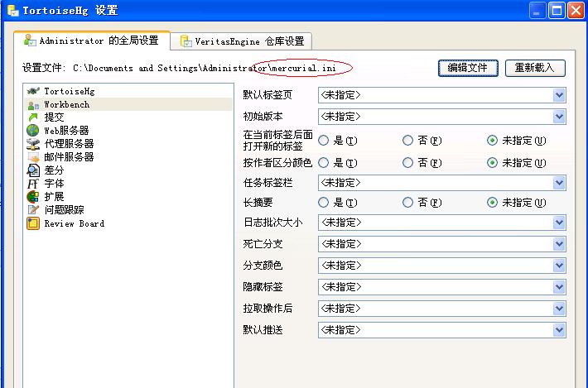588x388 pixels.
Task: Click the green arrow icon beside 提交
Action: click(33, 117)
